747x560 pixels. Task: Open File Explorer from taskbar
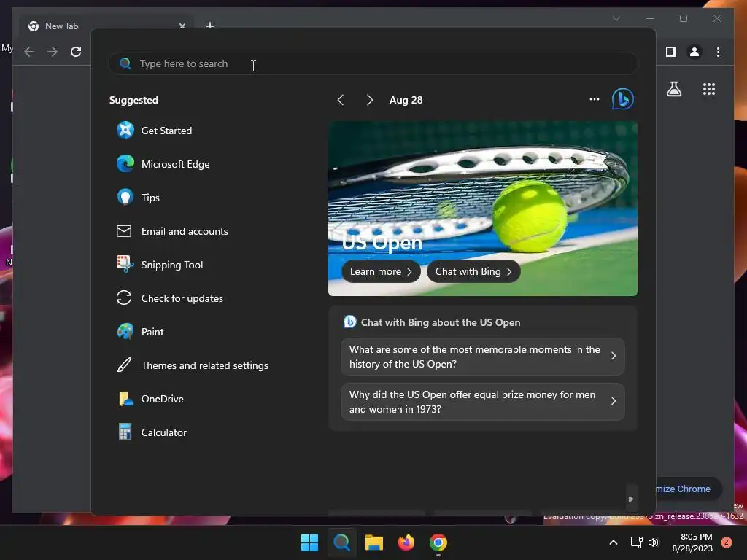pyautogui.click(x=374, y=542)
